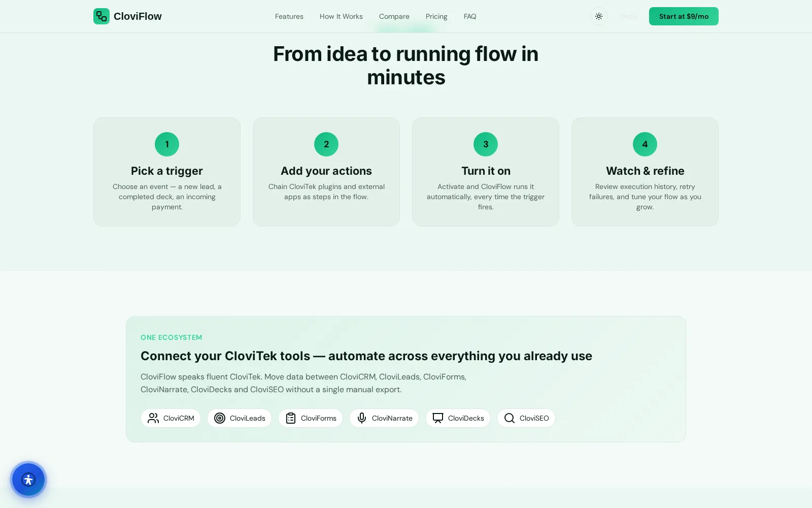The width and height of the screenshot is (812, 508).
Task: Click the CloviDecks presentation icon
Action: coord(438,418)
